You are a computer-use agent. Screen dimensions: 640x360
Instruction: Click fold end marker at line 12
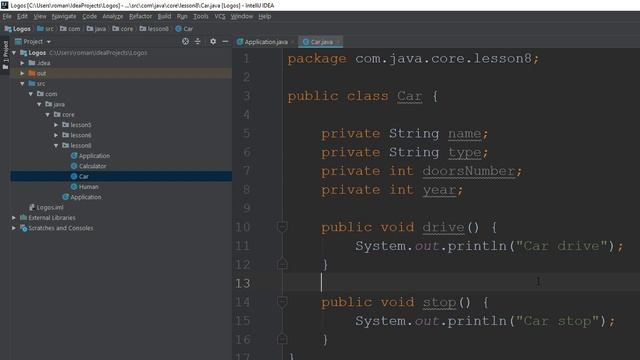(282, 264)
